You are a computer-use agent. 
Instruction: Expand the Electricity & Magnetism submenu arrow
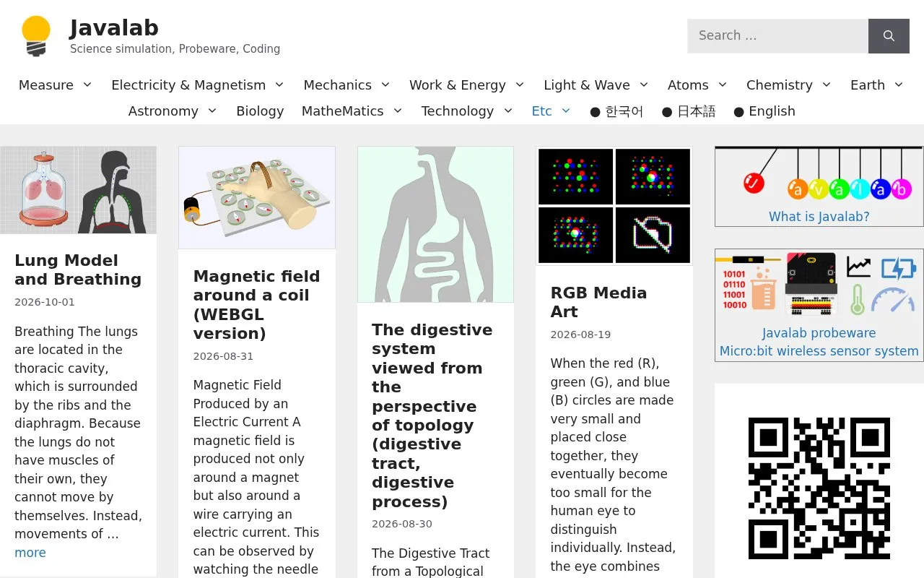coord(279,85)
